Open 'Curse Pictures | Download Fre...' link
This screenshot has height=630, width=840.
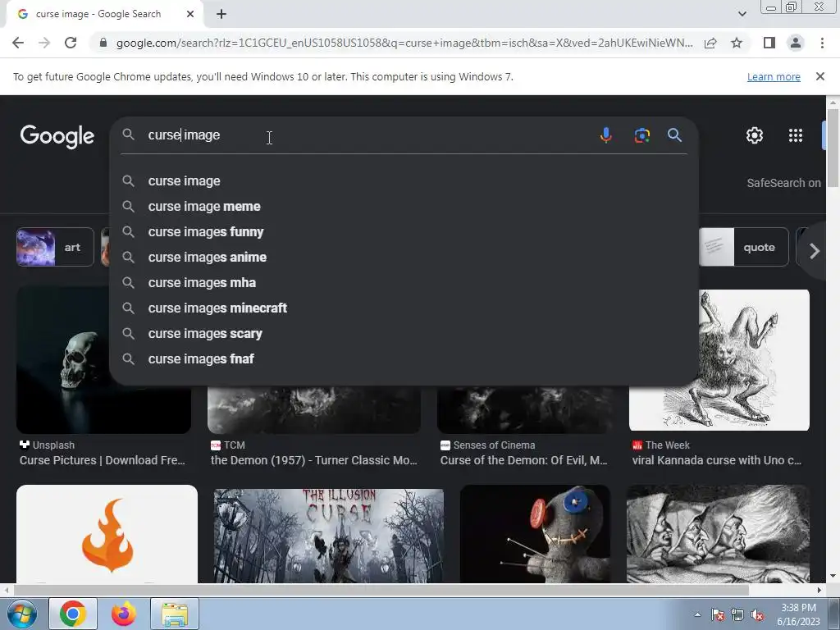click(103, 460)
